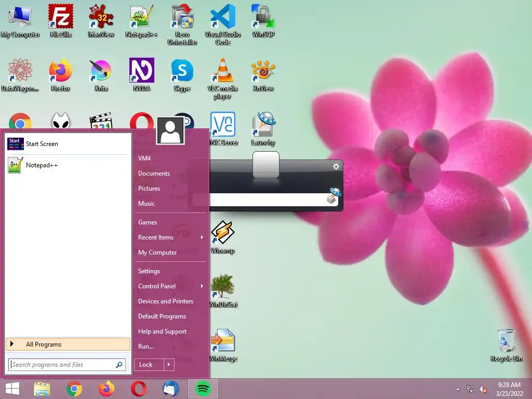Open Launchy options via gear icon
The height and width of the screenshot is (399, 532).
coord(336,167)
